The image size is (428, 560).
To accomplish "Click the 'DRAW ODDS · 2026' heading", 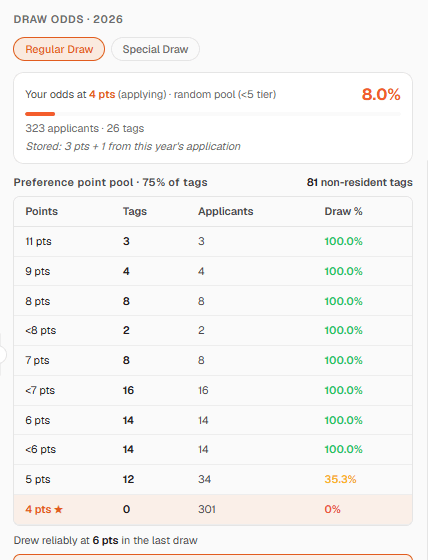I will tap(68, 19).
